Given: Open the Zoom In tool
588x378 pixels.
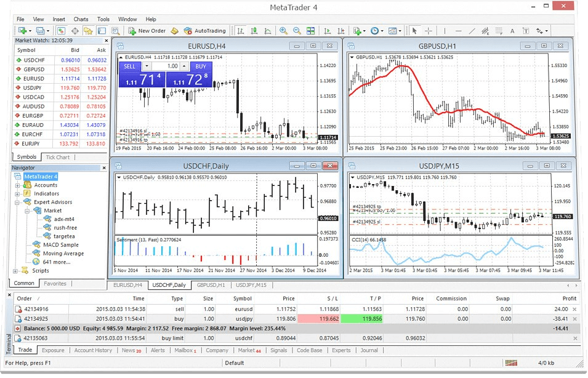Looking at the screenshot, I should (283, 30).
